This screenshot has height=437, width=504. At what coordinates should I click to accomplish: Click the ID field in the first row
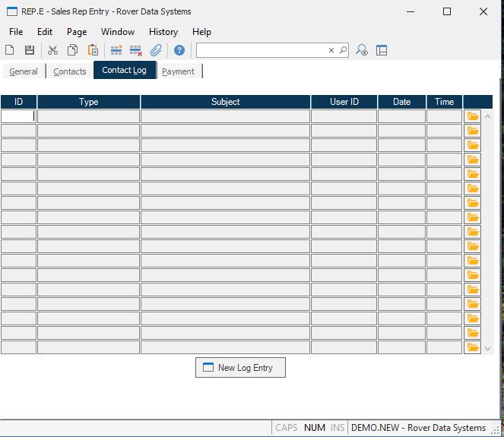click(18, 116)
